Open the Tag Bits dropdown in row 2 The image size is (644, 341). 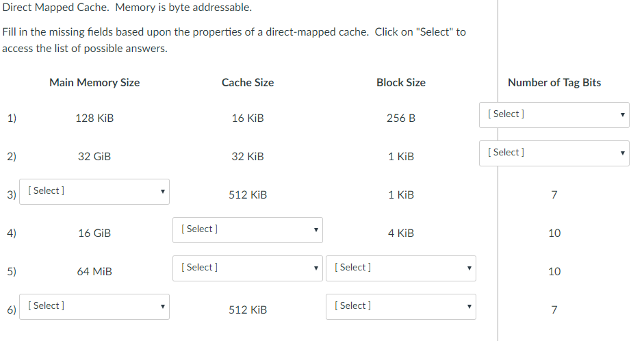tap(554, 153)
